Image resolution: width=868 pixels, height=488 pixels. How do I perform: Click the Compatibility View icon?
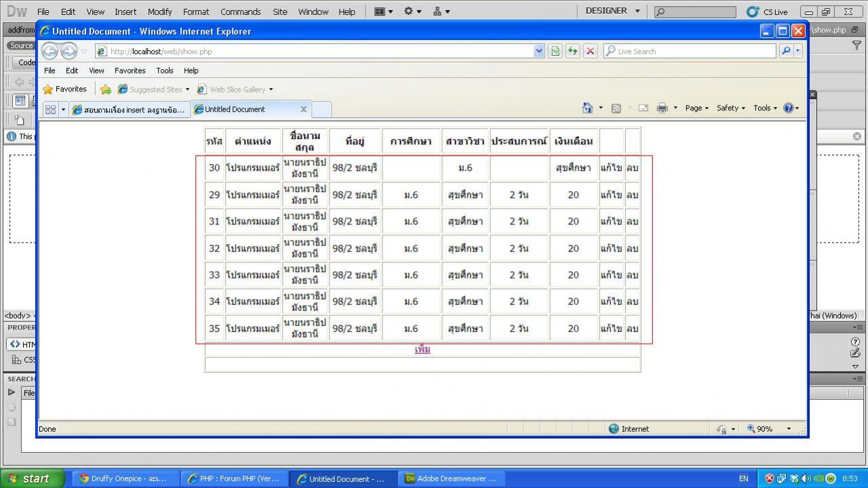point(555,52)
